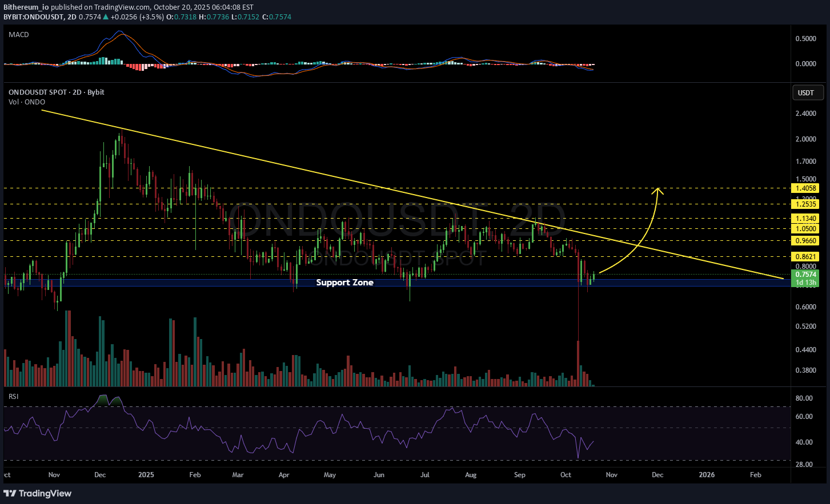Open the USDT currency selector
830x504 pixels.
pyautogui.click(x=805, y=92)
